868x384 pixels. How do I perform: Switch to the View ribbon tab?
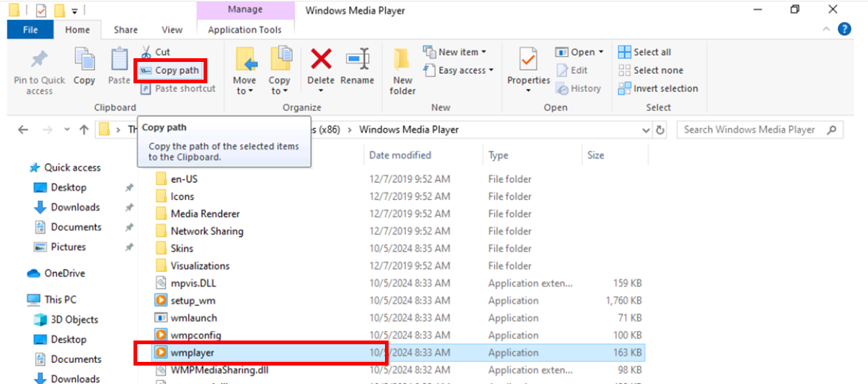pyautogui.click(x=172, y=30)
